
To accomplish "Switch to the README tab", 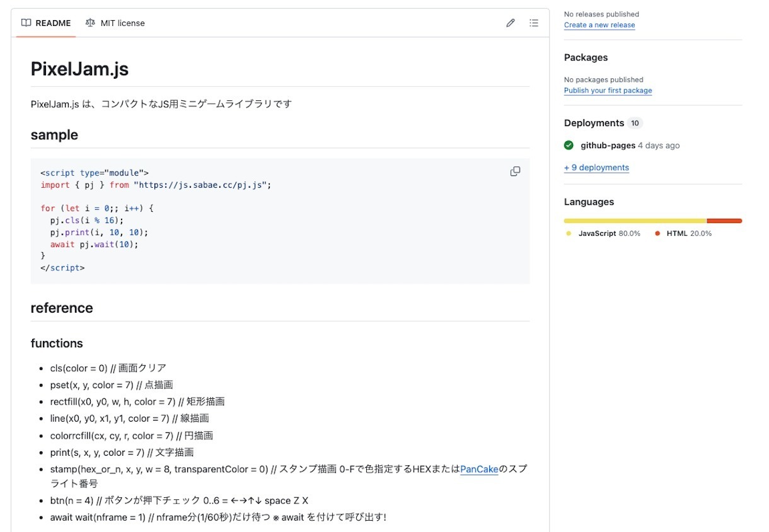I will click(x=46, y=23).
